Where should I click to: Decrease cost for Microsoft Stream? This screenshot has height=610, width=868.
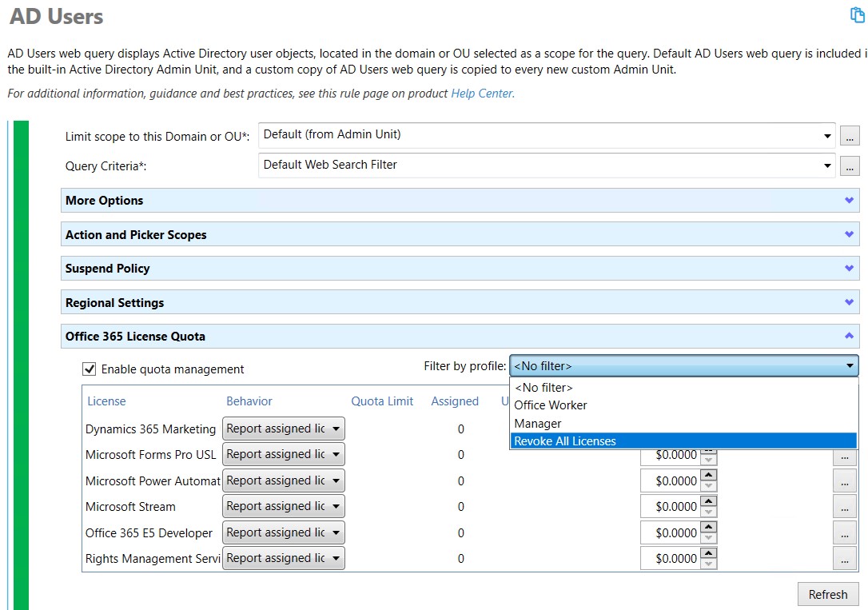click(x=709, y=512)
